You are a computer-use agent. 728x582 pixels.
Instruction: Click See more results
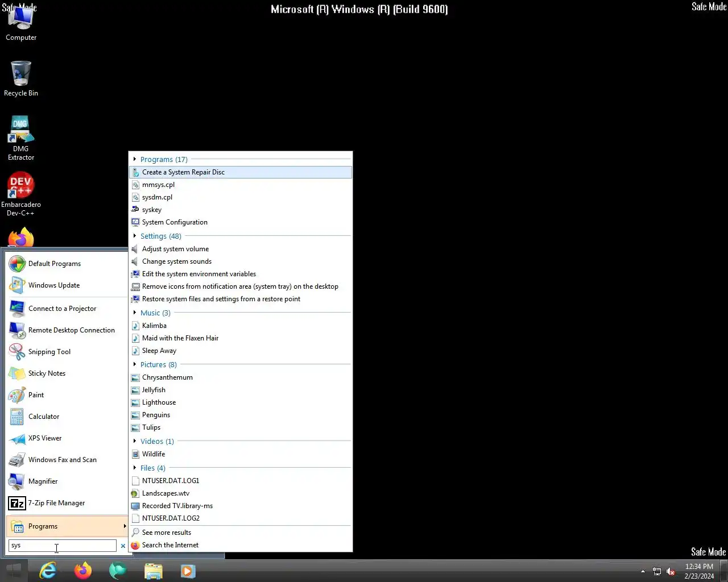(241, 533)
